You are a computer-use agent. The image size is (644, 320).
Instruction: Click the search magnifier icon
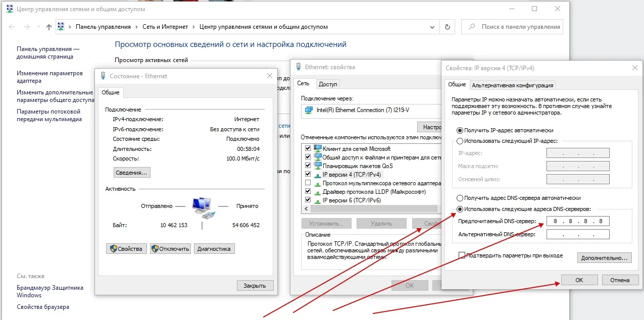point(471,27)
